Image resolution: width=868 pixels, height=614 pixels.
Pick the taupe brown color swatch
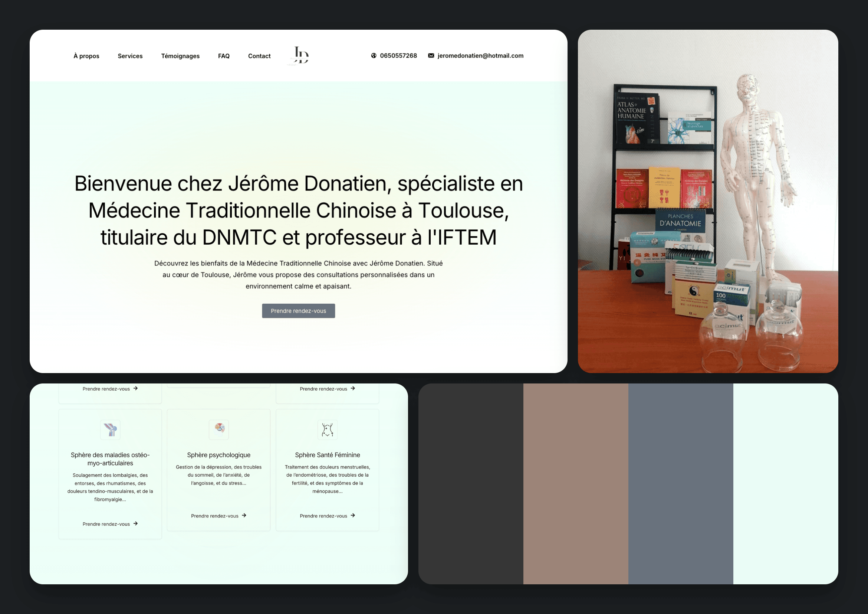click(x=576, y=484)
